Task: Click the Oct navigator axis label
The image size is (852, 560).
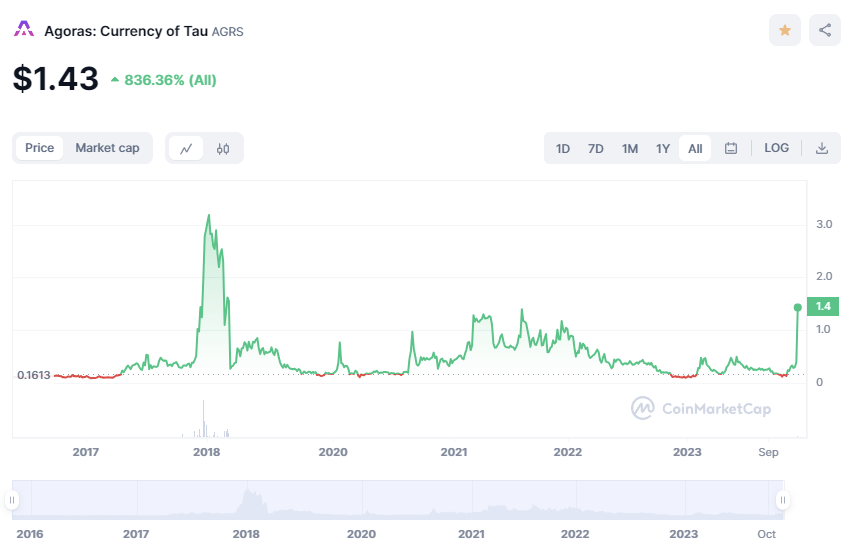Action: click(766, 534)
